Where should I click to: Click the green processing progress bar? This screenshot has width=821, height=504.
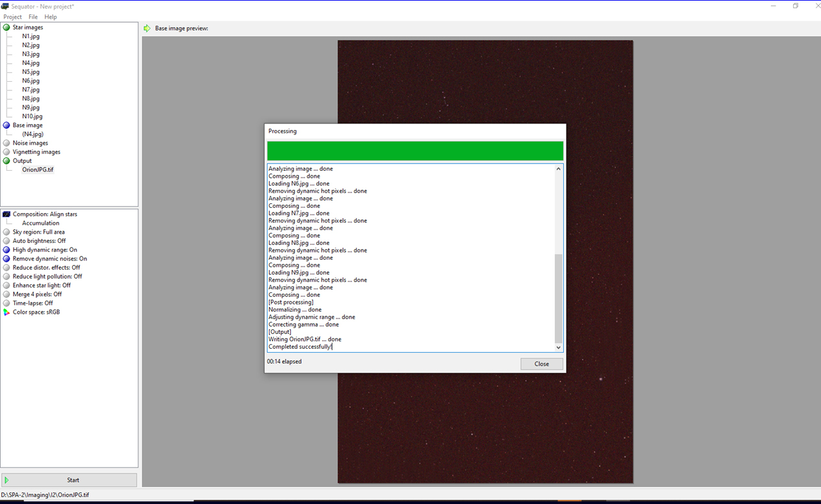tap(414, 151)
